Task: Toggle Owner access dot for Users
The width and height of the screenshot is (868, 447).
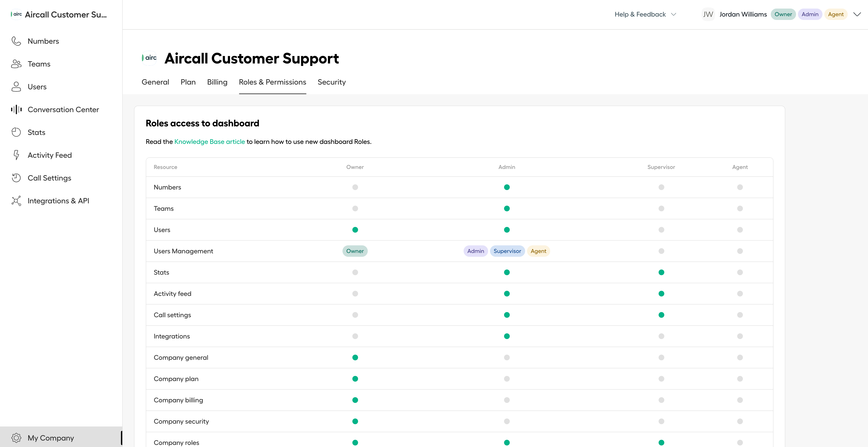Action: pos(355,230)
